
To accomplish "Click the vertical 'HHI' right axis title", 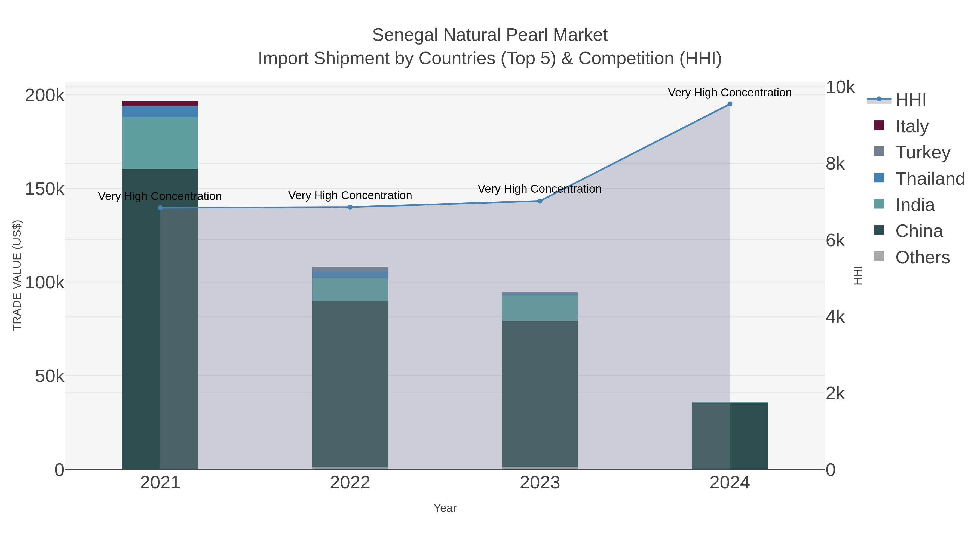I will (857, 275).
